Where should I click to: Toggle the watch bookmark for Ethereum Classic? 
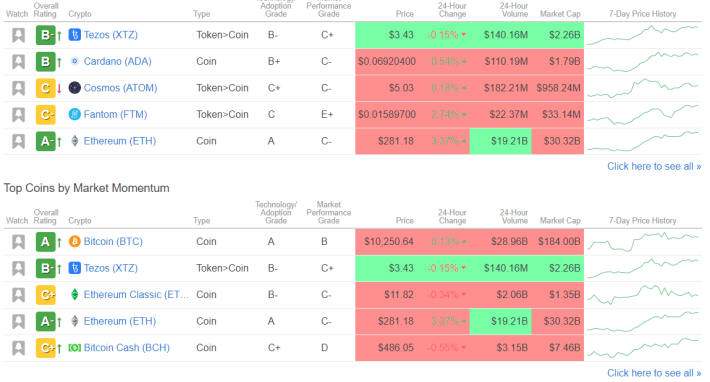(x=18, y=295)
